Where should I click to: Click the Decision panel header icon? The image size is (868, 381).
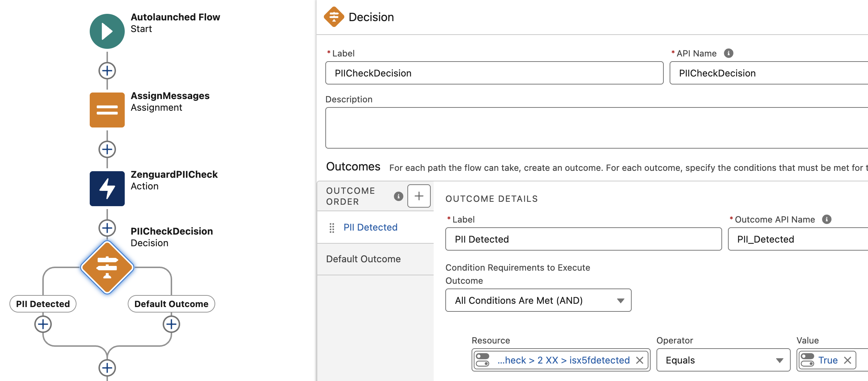334,17
